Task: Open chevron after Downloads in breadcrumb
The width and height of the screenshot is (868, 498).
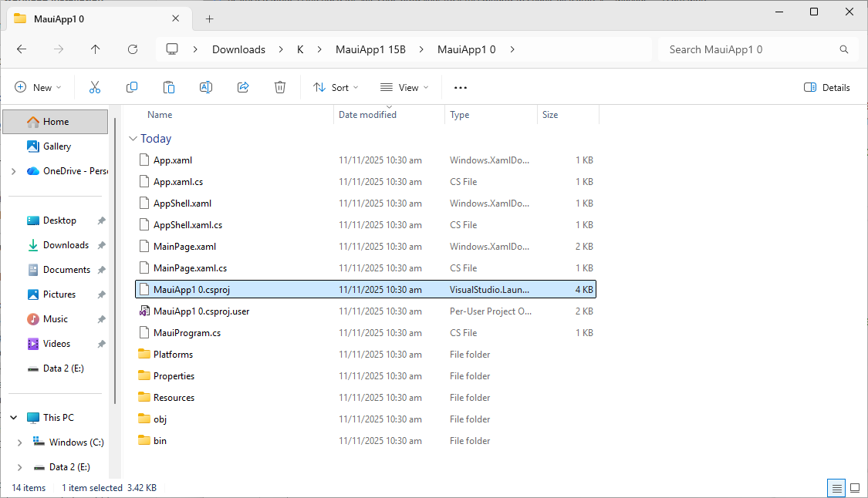Action: coord(281,49)
